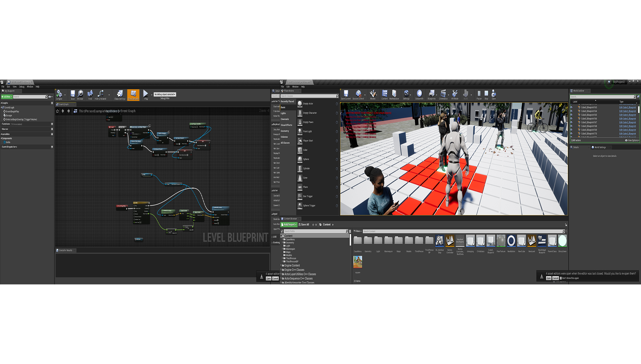The height and width of the screenshot is (364, 641).
Task: Toggle visibility eye for Cube3_Blueprint165
Action: pyautogui.click(x=571, y=115)
